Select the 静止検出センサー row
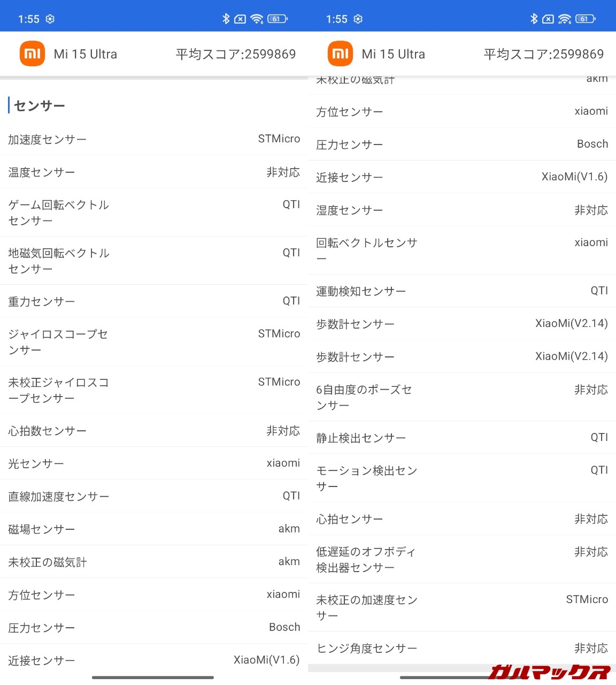Viewport: 616px width, 685px height. [462, 438]
